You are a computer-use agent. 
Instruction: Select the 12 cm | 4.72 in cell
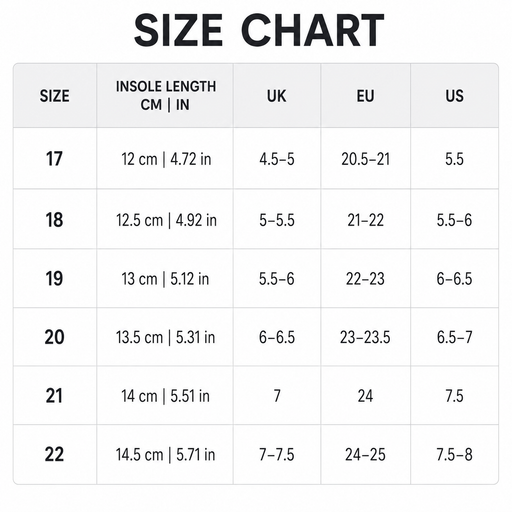[x=166, y=159]
